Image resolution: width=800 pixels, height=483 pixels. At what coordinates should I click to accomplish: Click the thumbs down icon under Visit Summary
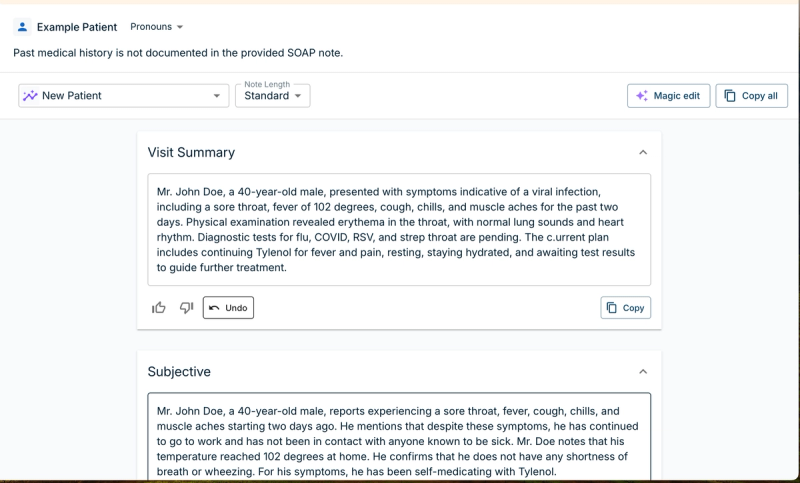point(186,308)
